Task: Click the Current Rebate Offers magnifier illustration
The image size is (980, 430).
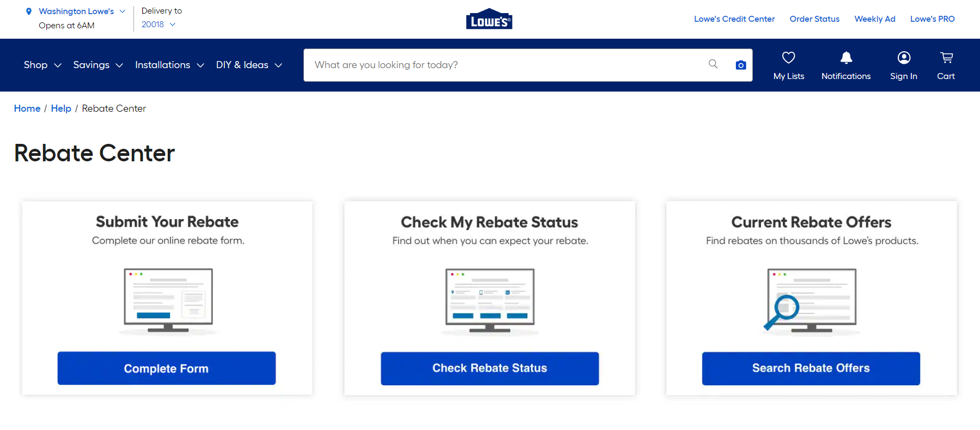Action: (x=811, y=301)
